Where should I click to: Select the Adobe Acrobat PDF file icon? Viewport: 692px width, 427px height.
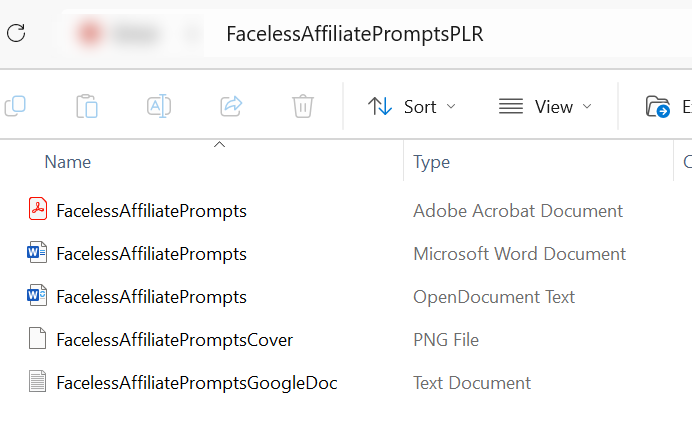pyautogui.click(x=37, y=210)
